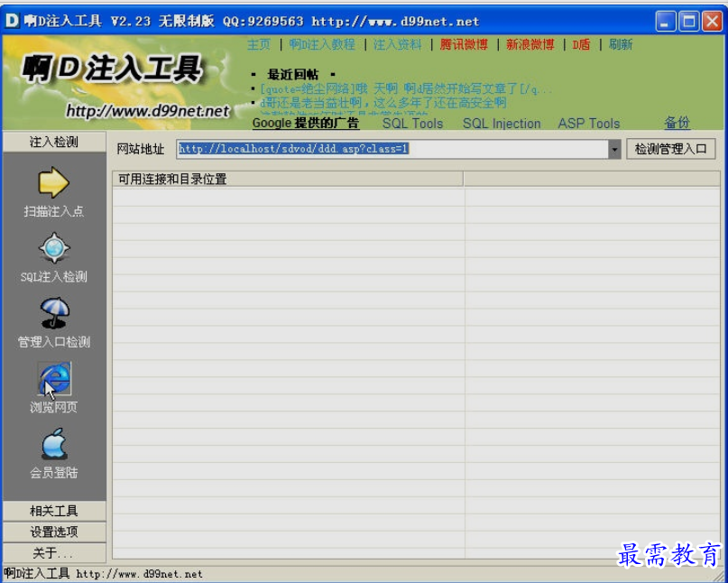Click the 主页 link
This screenshot has height=583, width=728.
[259, 44]
